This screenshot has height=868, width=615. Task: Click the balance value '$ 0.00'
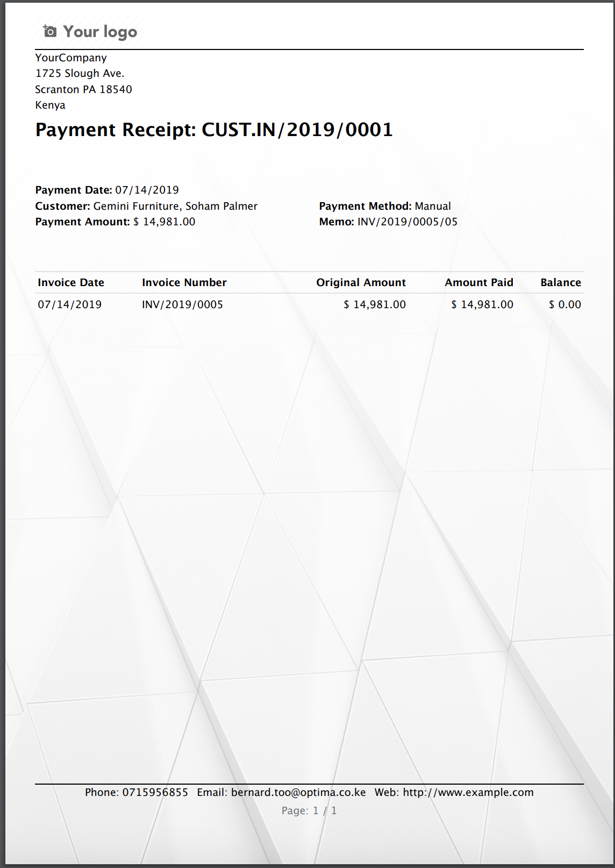point(565,304)
